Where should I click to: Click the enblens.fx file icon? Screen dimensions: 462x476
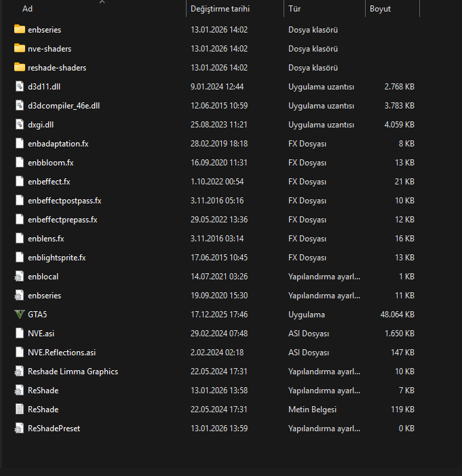click(20, 238)
